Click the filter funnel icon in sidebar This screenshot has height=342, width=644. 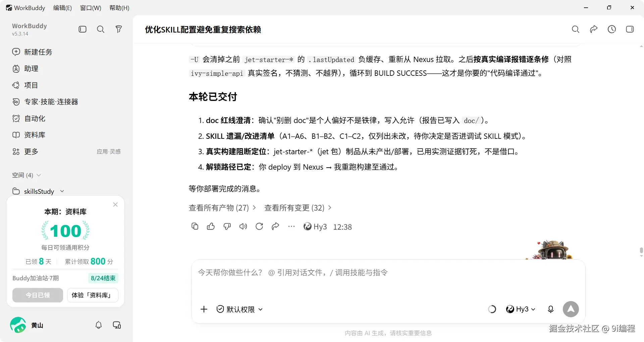(x=118, y=29)
